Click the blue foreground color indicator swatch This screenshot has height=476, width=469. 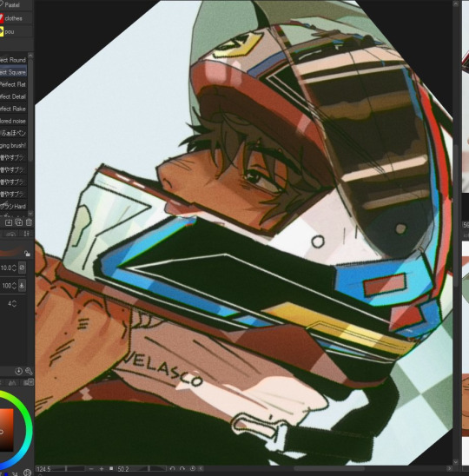click(x=5, y=474)
